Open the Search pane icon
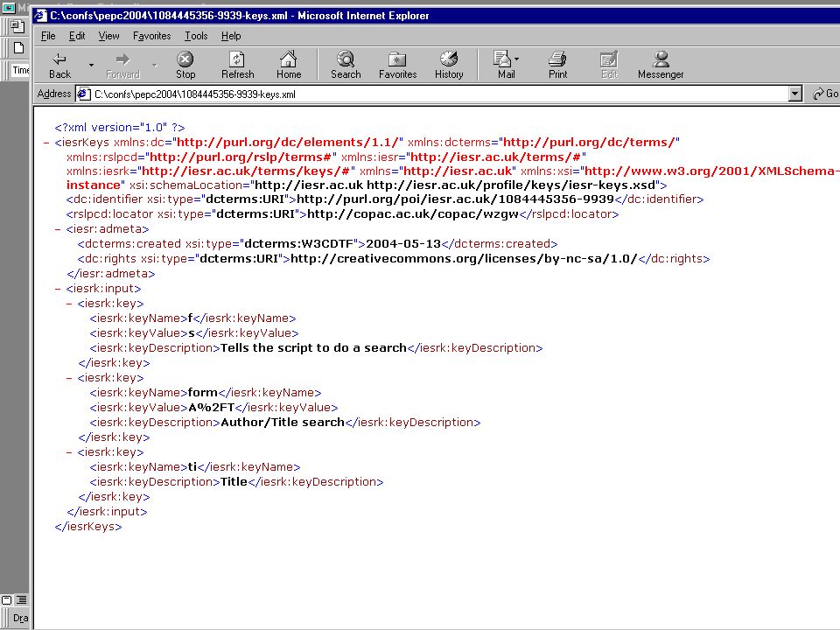 coord(346,66)
